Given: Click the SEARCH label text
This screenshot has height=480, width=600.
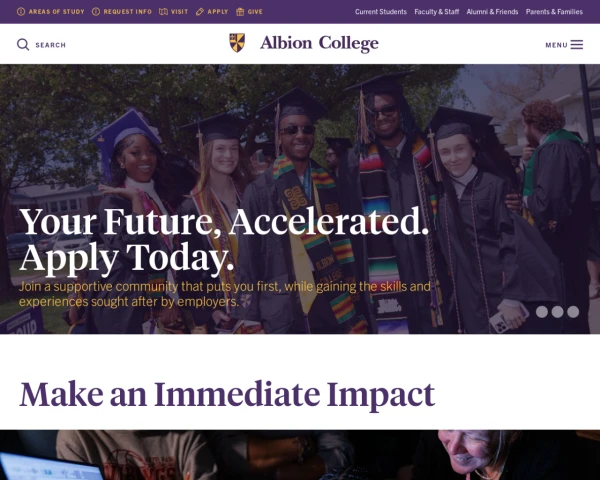Looking at the screenshot, I should [50, 45].
